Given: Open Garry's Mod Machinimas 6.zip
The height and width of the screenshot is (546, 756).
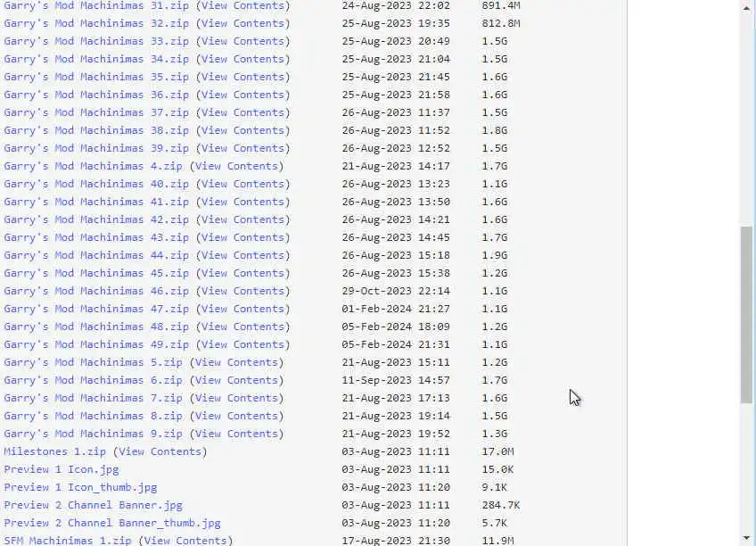Looking at the screenshot, I should coord(93,381).
